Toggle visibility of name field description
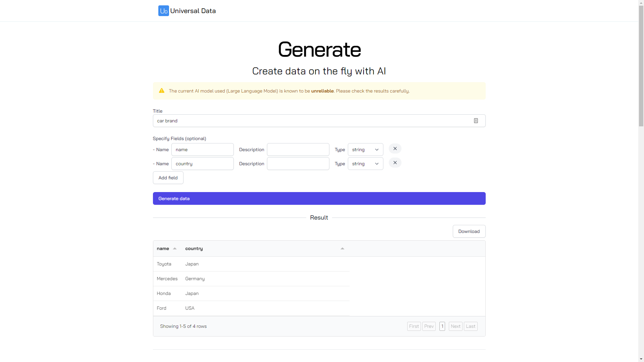The width and height of the screenshot is (644, 362). pyautogui.click(x=251, y=149)
